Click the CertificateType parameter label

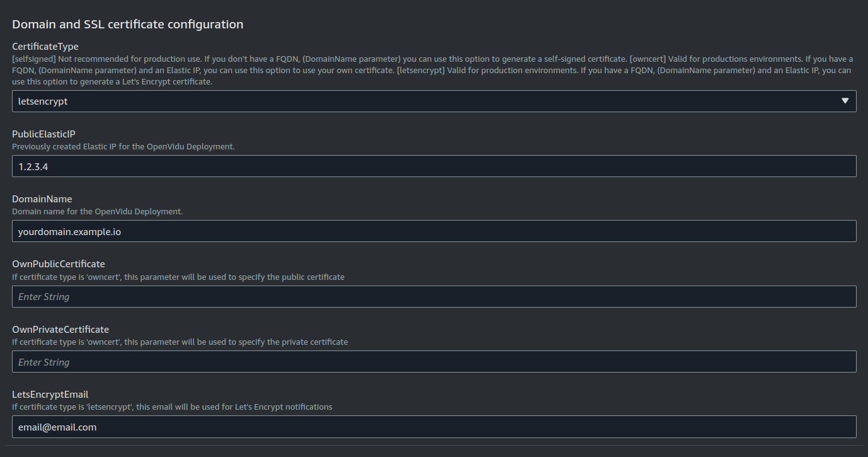point(45,47)
